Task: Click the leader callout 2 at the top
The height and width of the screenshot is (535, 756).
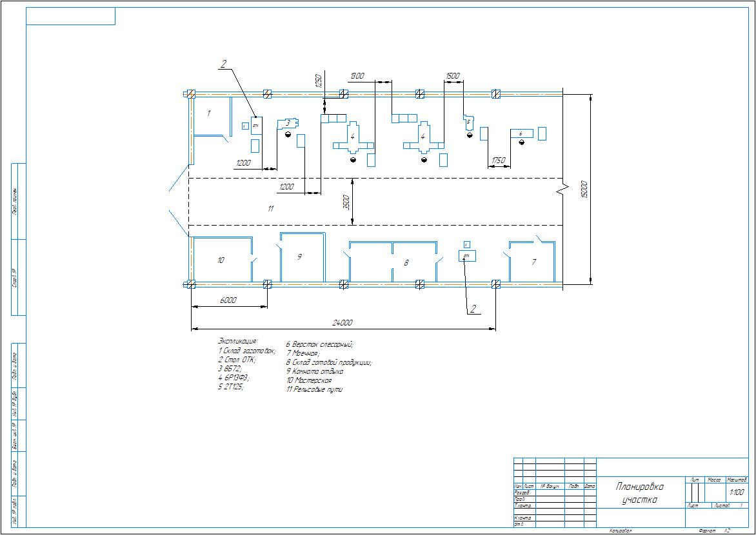Action: point(223,64)
